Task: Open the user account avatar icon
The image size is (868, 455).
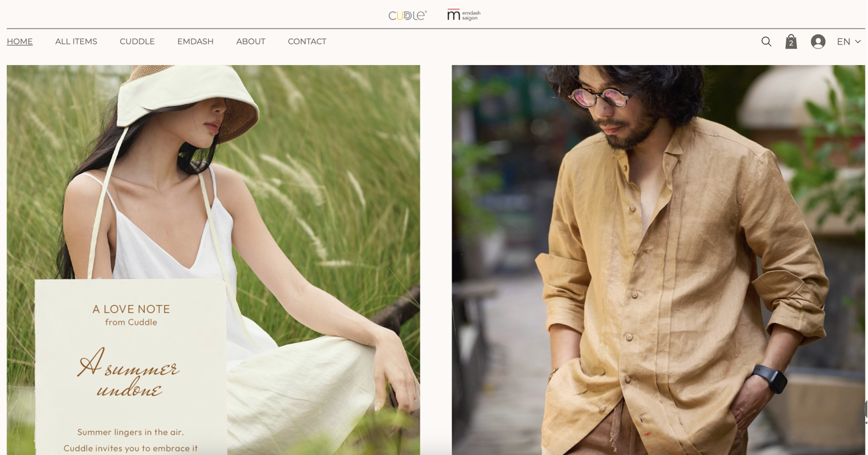Action: coord(818,42)
